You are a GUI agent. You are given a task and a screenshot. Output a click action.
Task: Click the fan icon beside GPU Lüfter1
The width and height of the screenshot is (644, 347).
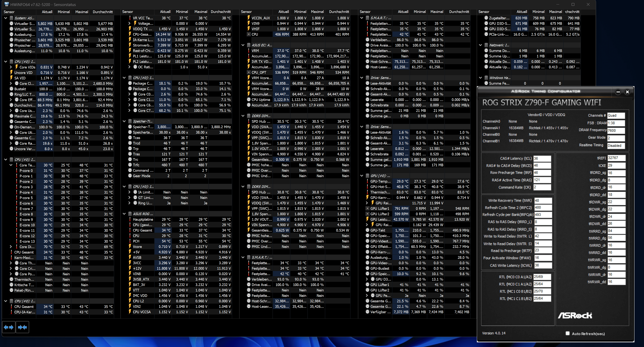point(367,208)
